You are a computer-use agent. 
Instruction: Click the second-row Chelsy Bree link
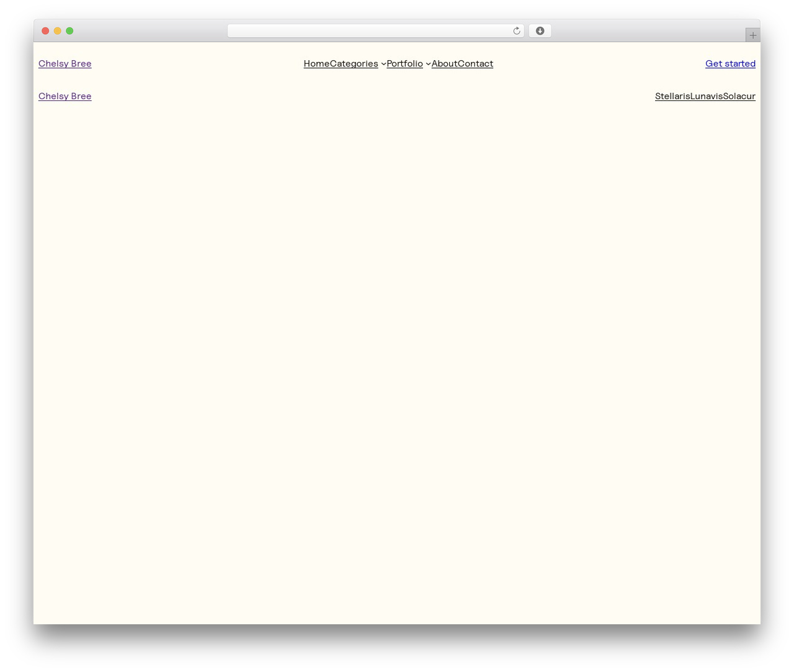[65, 96]
